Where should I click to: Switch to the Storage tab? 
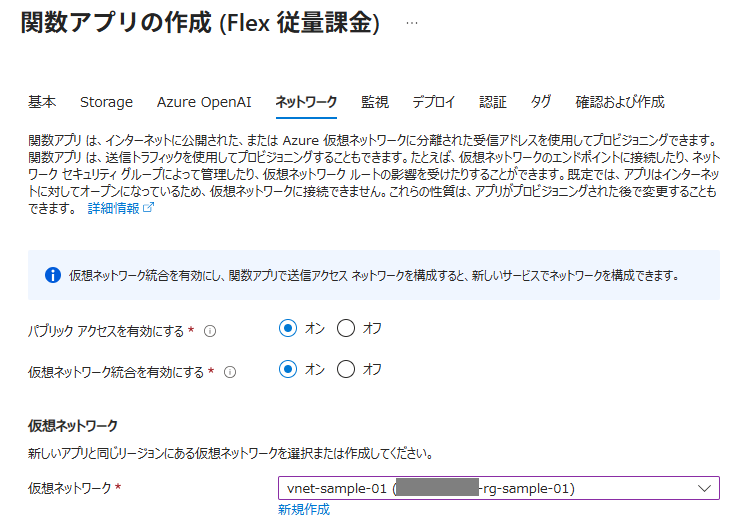106,102
